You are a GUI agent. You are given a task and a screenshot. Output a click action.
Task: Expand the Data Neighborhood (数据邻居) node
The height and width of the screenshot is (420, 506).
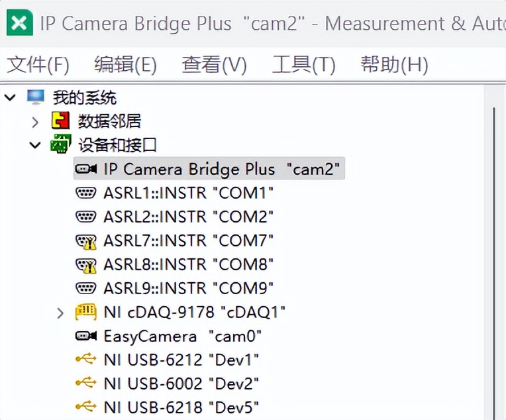click(36, 122)
